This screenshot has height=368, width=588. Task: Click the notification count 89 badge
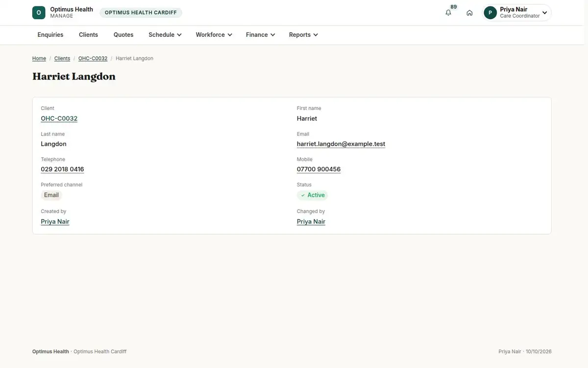pyautogui.click(x=454, y=7)
